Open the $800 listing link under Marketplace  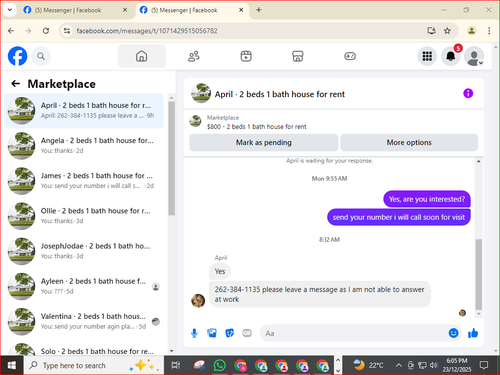pyautogui.click(x=256, y=127)
